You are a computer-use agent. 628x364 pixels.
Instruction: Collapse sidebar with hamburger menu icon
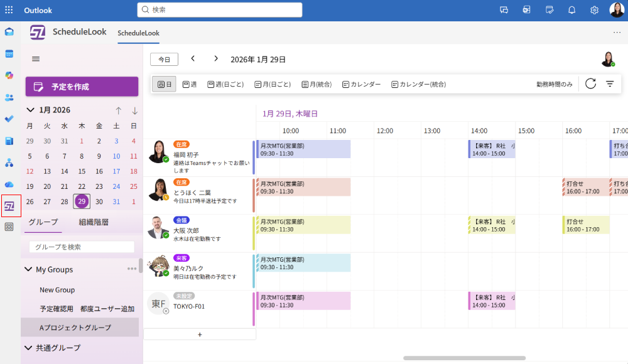tap(36, 59)
